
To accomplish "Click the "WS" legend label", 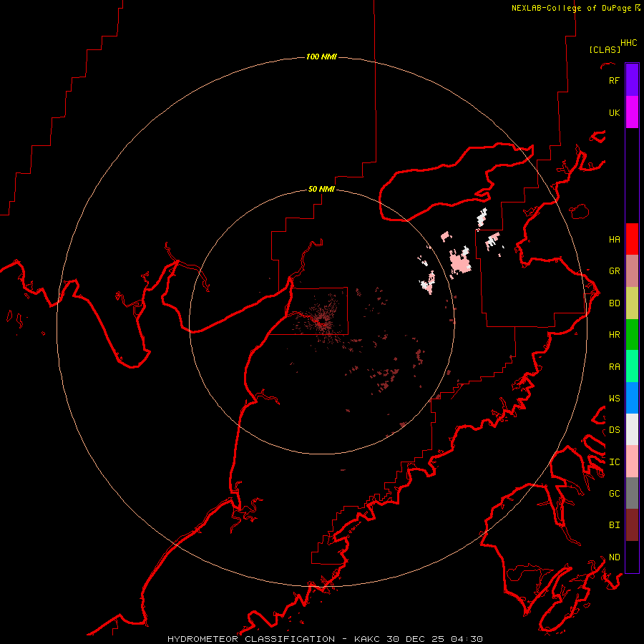I will pos(614,399).
